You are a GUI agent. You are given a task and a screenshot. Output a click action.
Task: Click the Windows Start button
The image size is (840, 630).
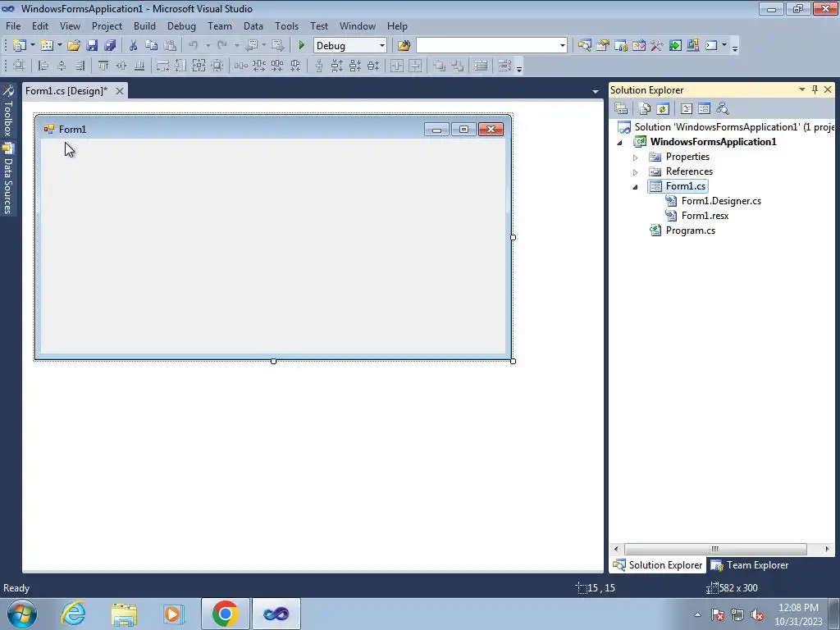tap(22, 614)
